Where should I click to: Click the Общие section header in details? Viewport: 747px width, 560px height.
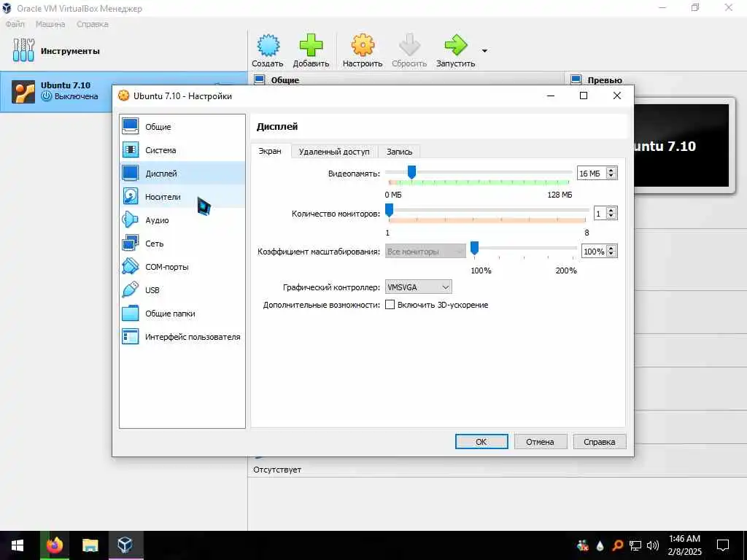point(285,80)
